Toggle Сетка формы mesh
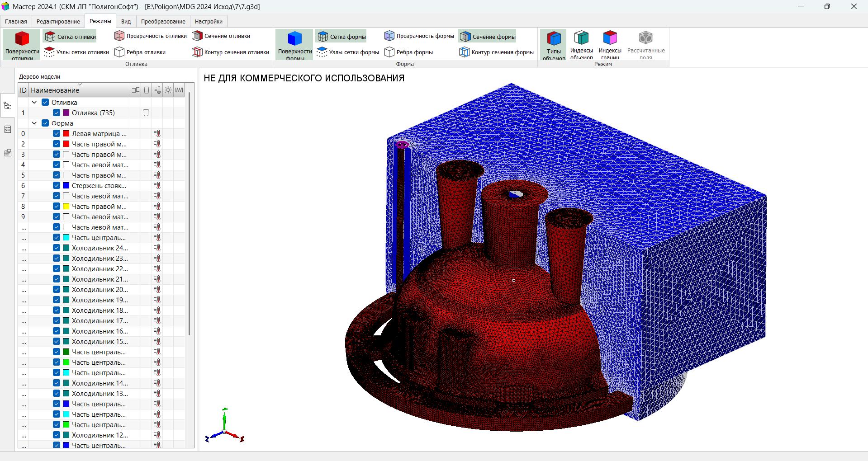This screenshot has width=868, height=461. click(x=342, y=37)
